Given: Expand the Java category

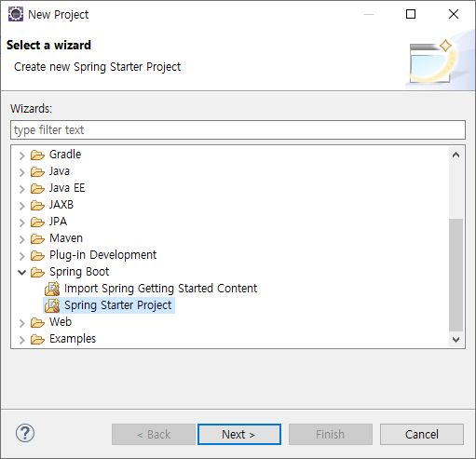Looking at the screenshot, I should click(21, 171).
